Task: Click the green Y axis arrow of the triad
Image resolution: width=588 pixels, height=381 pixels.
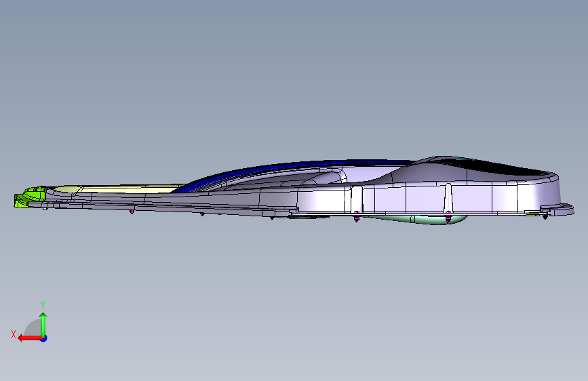Action: pyautogui.click(x=43, y=324)
